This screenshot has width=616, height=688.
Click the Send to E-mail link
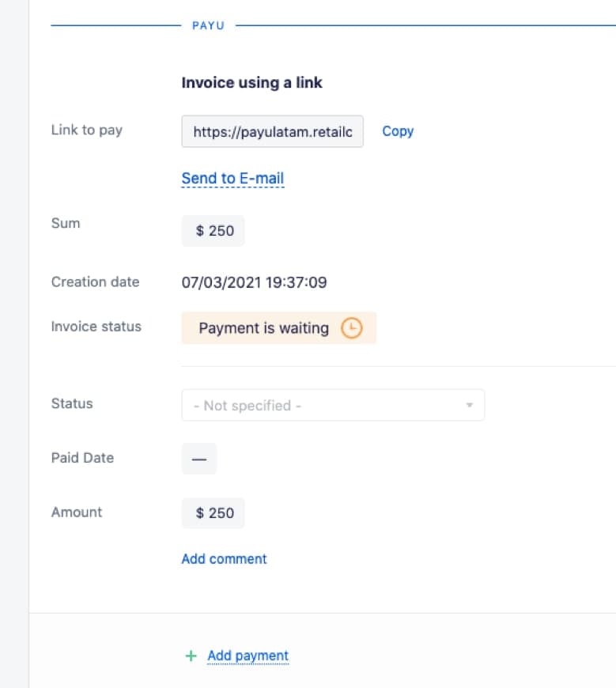[232, 179]
